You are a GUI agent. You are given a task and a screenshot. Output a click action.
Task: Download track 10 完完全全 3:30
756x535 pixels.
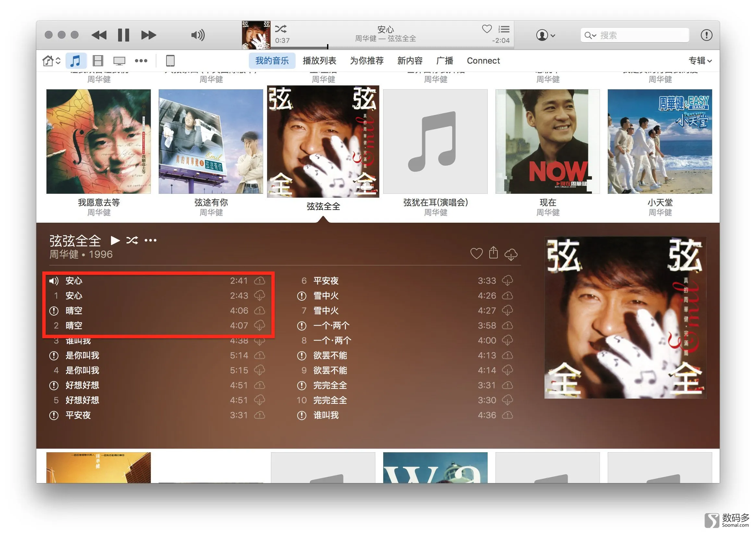coord(507,400)
